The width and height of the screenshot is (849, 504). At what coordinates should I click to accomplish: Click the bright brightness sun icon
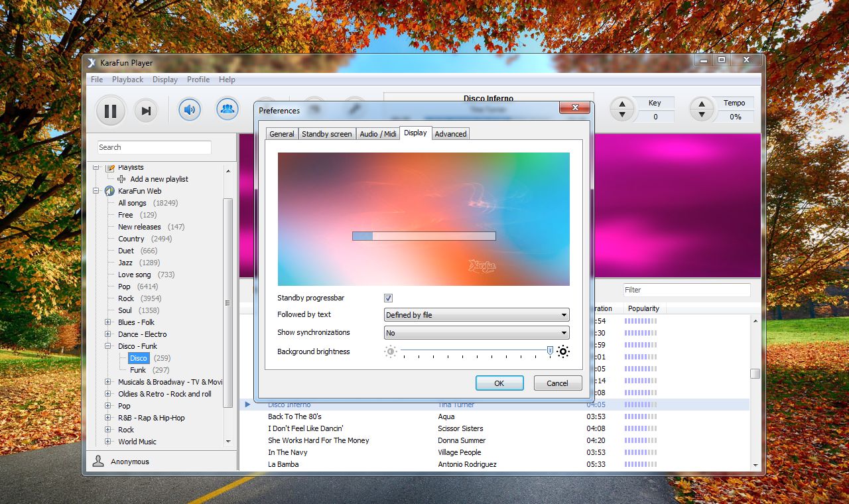click(563, 351)
